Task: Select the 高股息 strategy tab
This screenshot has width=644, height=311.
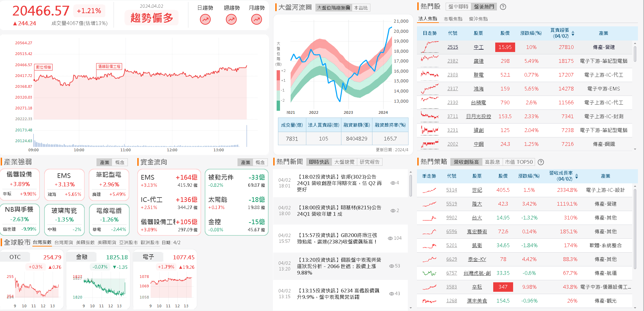Action: point(493,162)
